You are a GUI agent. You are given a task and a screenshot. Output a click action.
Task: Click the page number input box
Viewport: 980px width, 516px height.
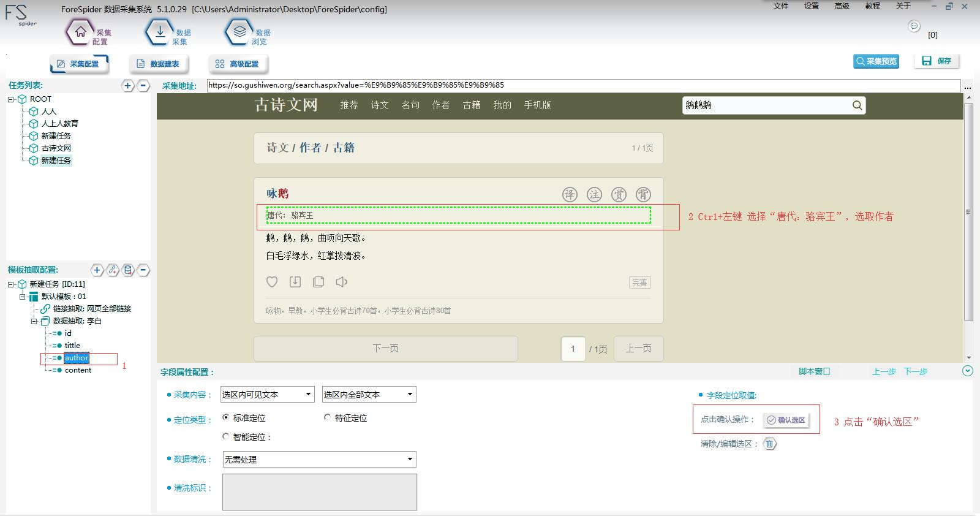pos(573,349)
